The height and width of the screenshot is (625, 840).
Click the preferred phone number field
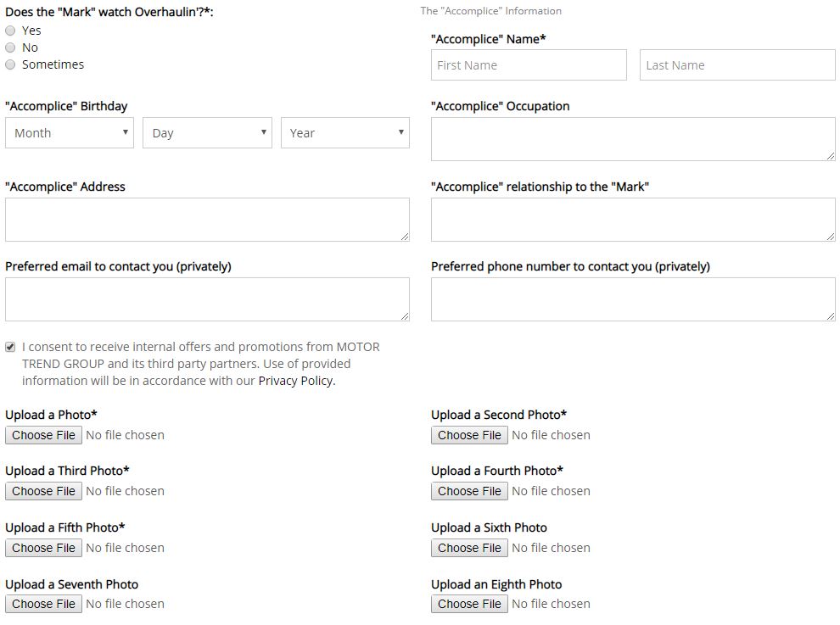(x=633, y=299)
